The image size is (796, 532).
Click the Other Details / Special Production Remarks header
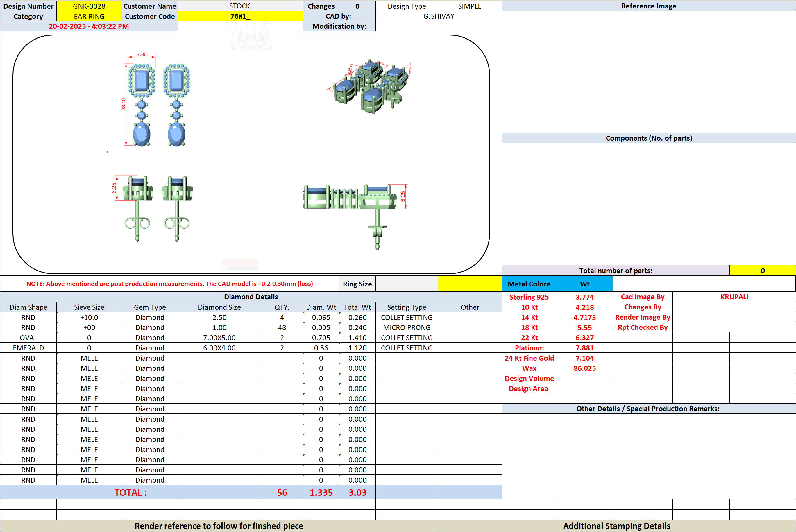pyautogui.click(x=649, y=409)
